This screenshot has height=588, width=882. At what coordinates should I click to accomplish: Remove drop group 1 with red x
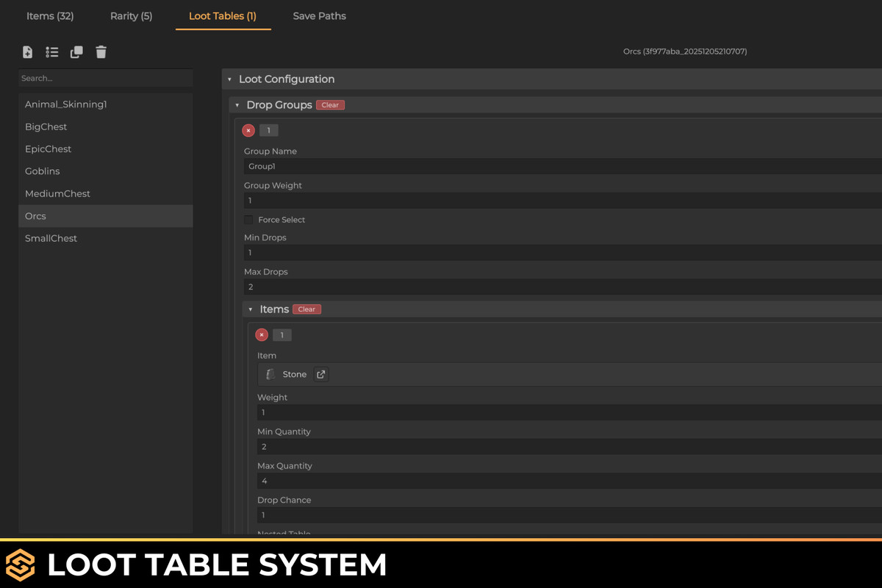click(248, 130)
